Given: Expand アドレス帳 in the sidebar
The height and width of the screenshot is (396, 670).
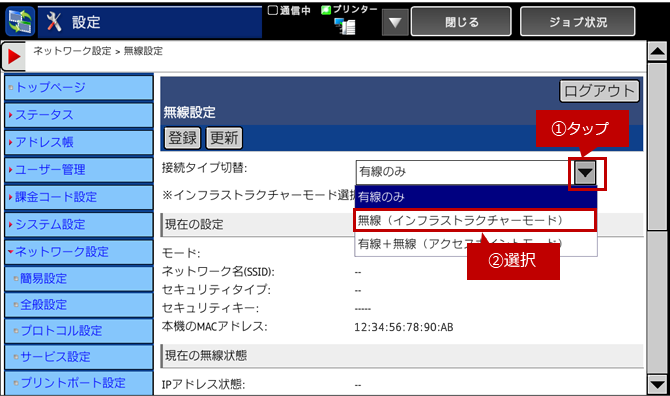Looking at the screenshot, I should click(x=79, y=142).
